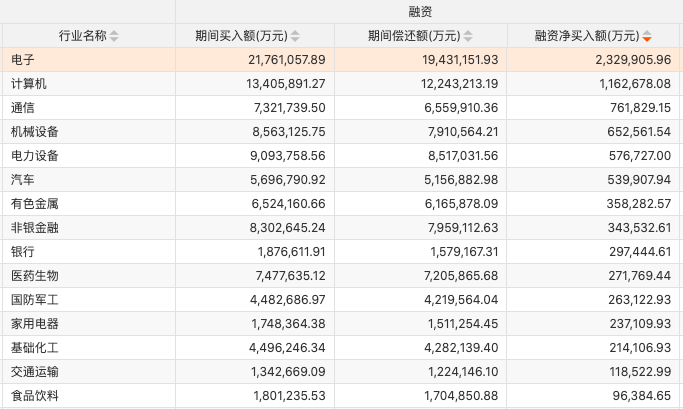Select the 非银金融 industry name
This screenshot has height=409, width=683.
tap(35, 228)
